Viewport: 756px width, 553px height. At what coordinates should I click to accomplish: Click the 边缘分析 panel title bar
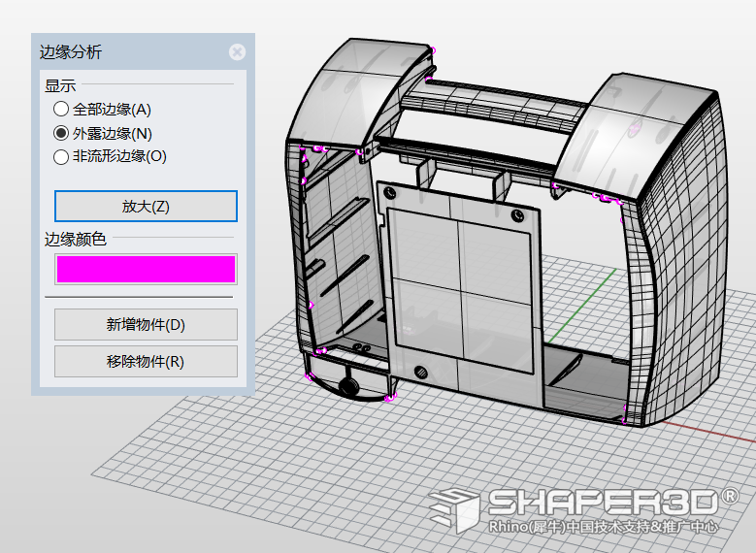pos(130,51)
